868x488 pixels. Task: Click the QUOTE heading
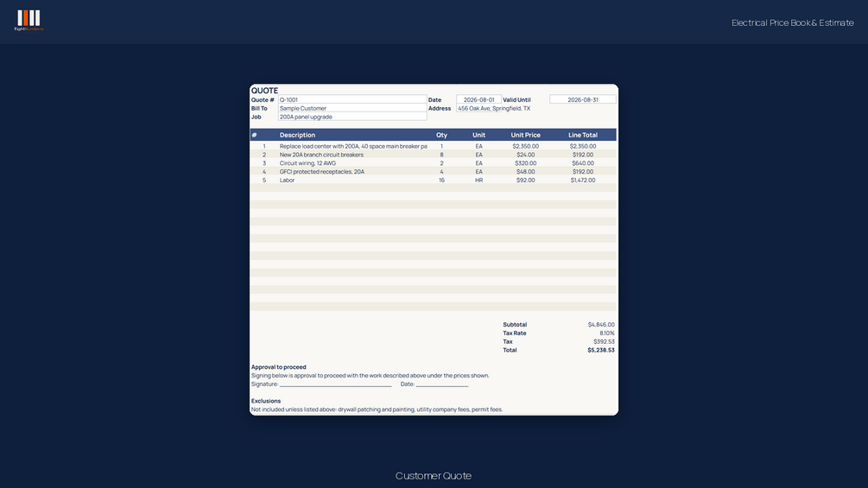[x=264, y=90]
